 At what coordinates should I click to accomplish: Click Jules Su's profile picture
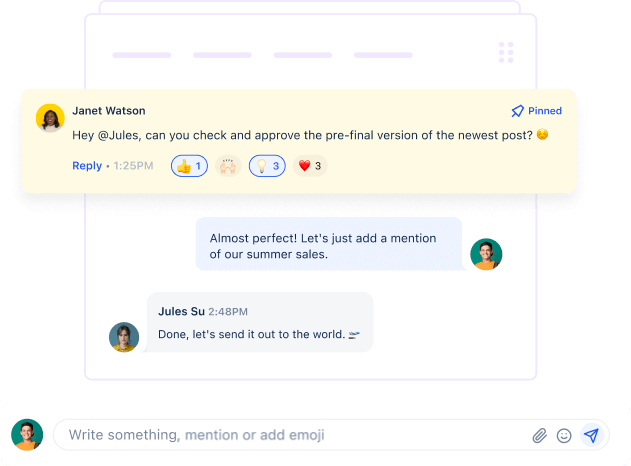(x=124, y=337)
